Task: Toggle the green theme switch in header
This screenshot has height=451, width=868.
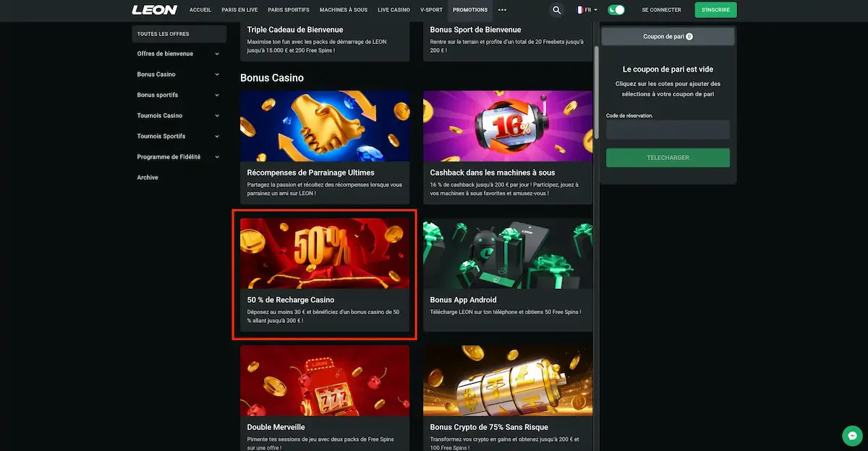Action: [616, 10]
